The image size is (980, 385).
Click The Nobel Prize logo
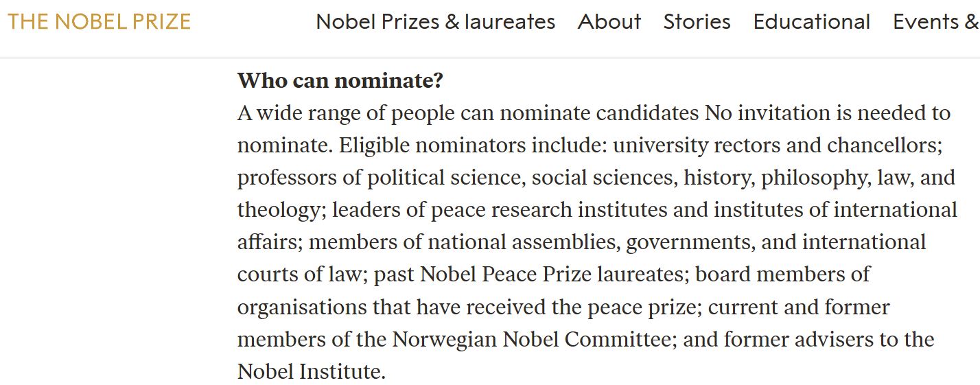99,21
